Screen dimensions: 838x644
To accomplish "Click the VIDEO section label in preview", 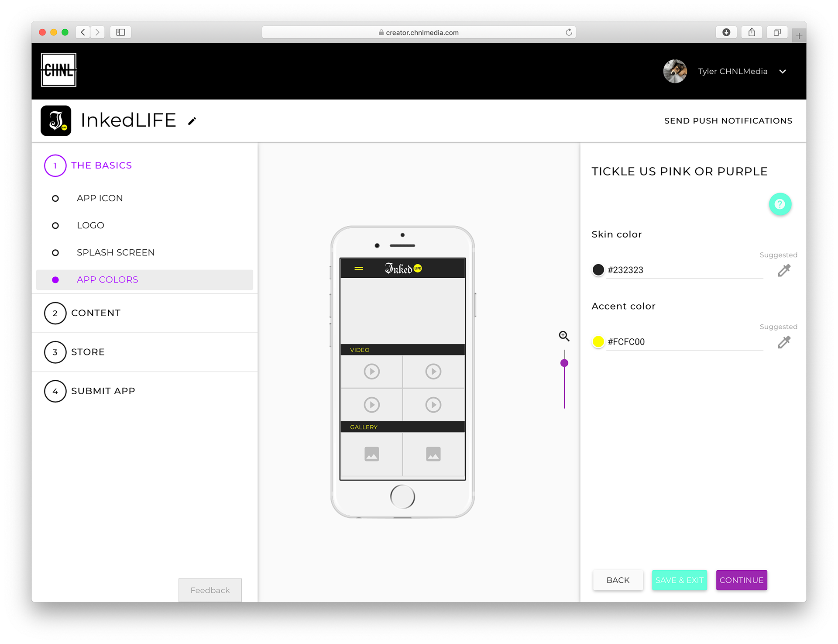I will [x=360, y=350].
